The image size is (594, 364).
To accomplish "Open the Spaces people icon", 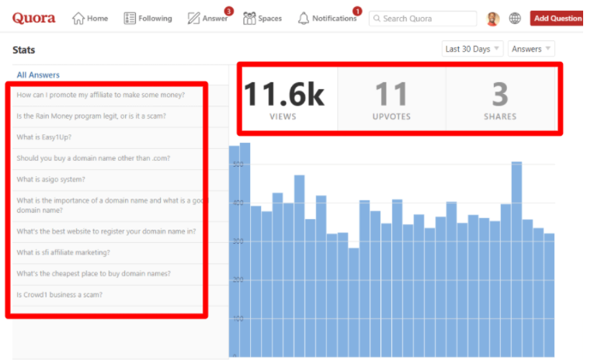I will click(x=249, y=18).
